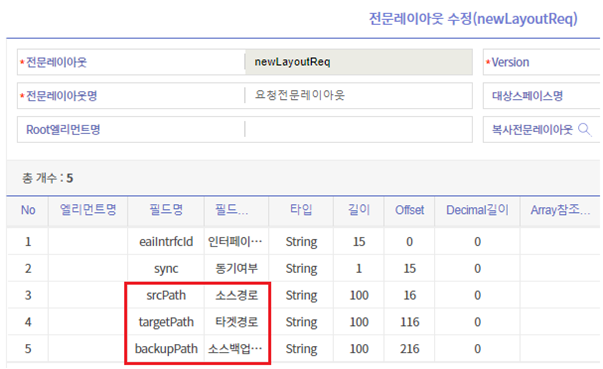Click the 복사전문레이아웃 label
Screen dimensions: 603x369
(x=532, y=130)
